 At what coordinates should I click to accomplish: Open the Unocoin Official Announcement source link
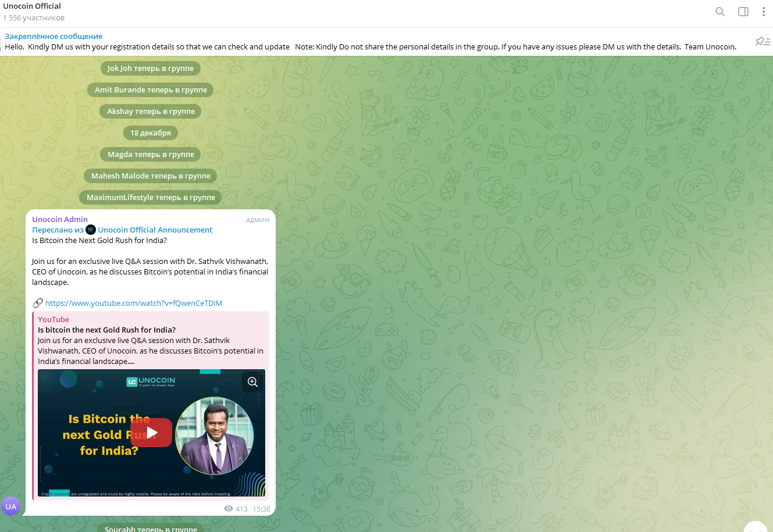click(155, 230)
